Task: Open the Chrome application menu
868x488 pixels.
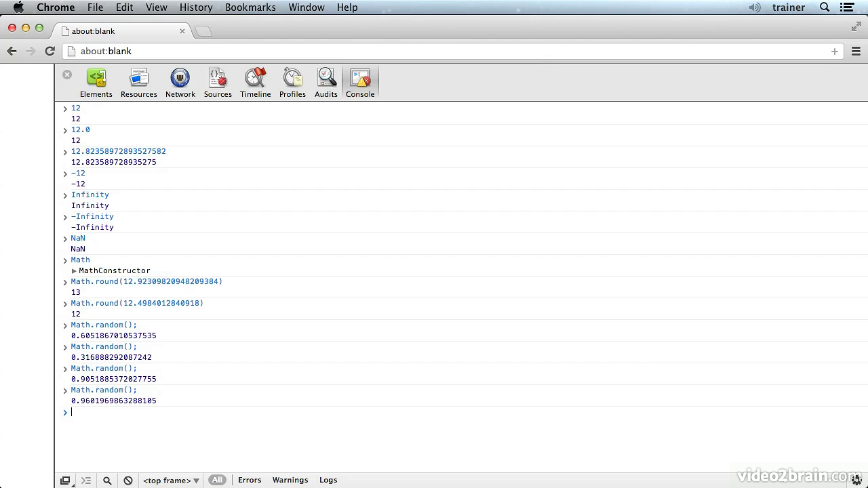Action: pyautogui.click(x=56, y=7)
